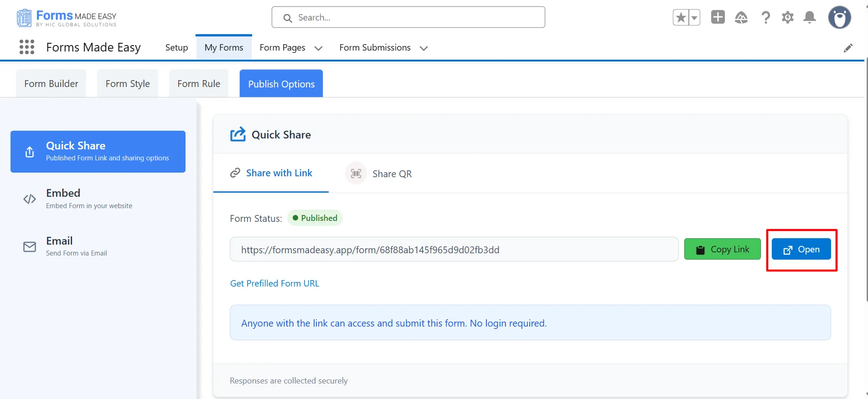Click the Favorites star icon
The width and height of the screenshot is (868, 399).
(x=681, y=18)
